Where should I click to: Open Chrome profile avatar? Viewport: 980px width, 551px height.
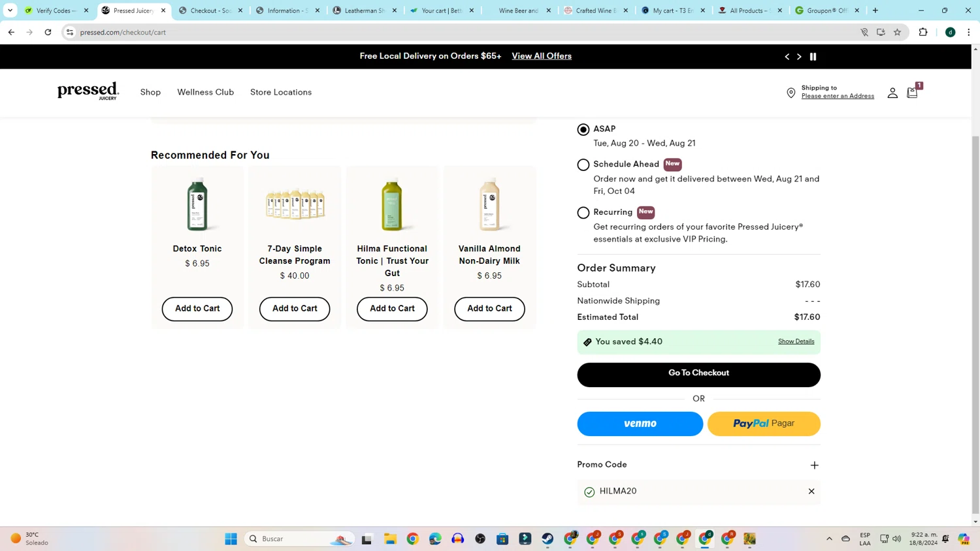click(x=951, y=32)
